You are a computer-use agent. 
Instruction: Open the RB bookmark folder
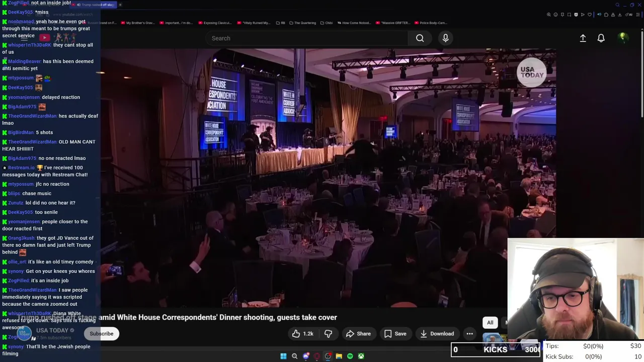pyautogui.click(x=280, y=23)
